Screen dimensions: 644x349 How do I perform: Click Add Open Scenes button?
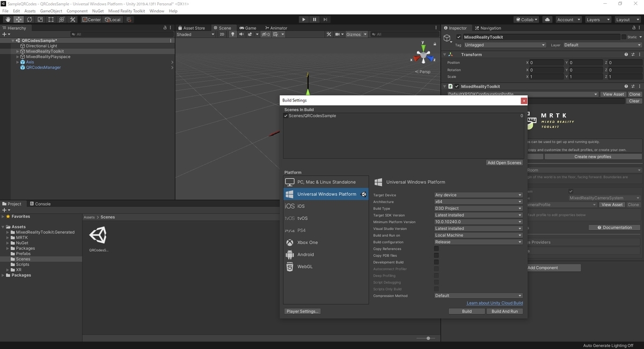[x=504, y=163]
